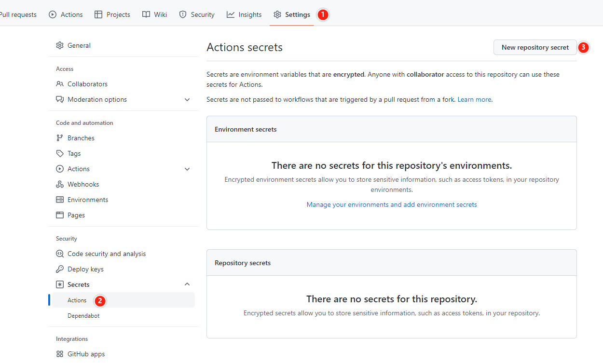Image resolution: width=603 pixels, height=364 pixels.
Task: Click the Environments icon in sidebar
Action: tap(60, 200)
